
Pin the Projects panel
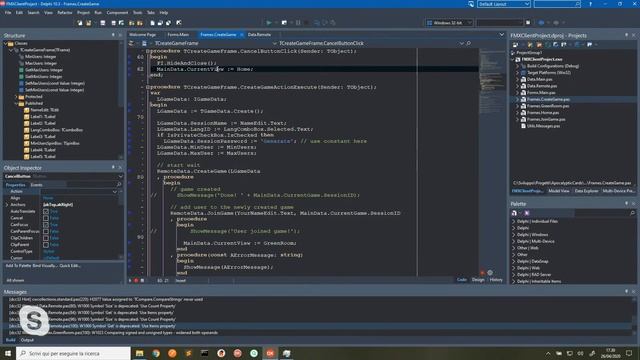pyautogui.click(x=627, y=36)
